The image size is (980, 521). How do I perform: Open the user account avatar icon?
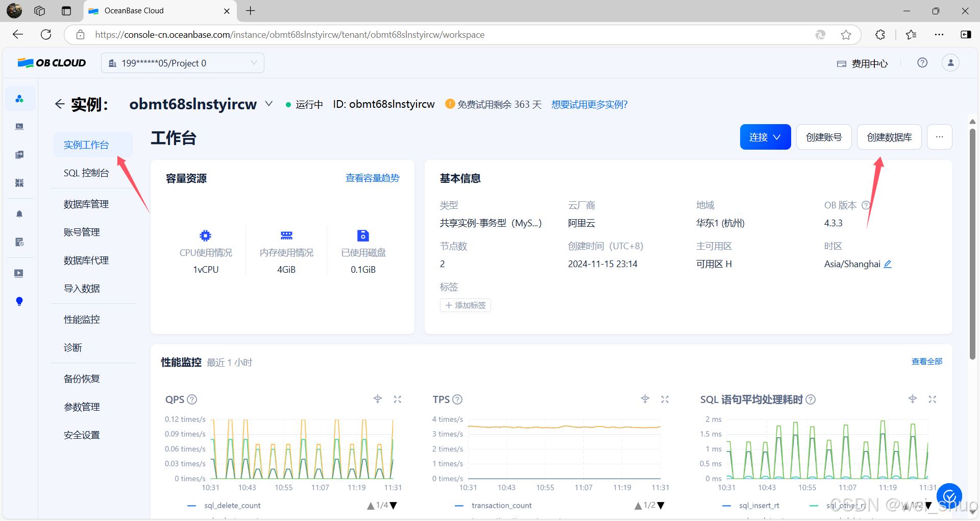coord(950,63)
